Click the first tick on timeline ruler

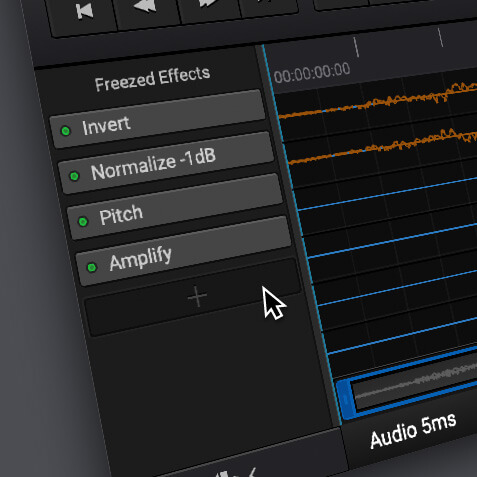(x=356, y=47)
